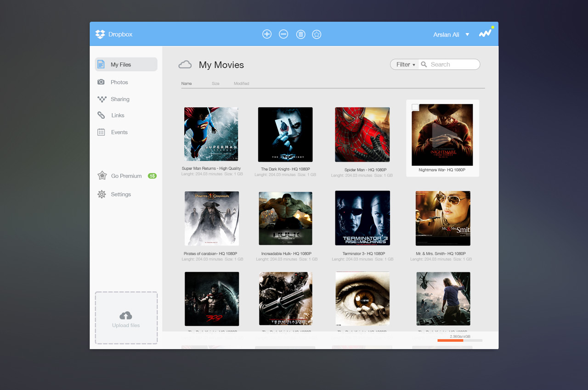Click the magnifier search icon
Viewport: 588px width, 390px height.
[x=424, y=65]
